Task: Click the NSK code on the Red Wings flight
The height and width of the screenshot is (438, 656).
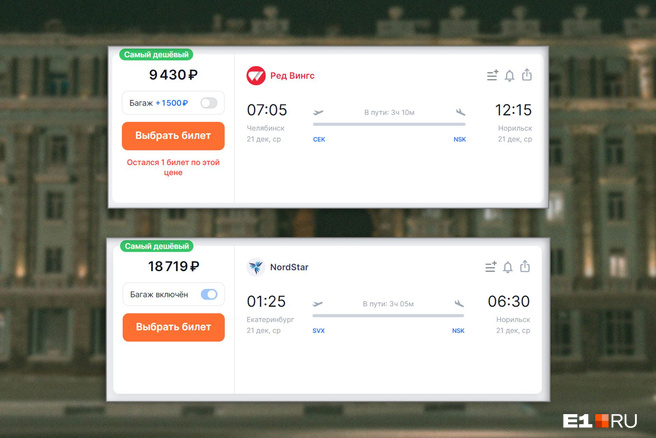Action: pos(459,140)
